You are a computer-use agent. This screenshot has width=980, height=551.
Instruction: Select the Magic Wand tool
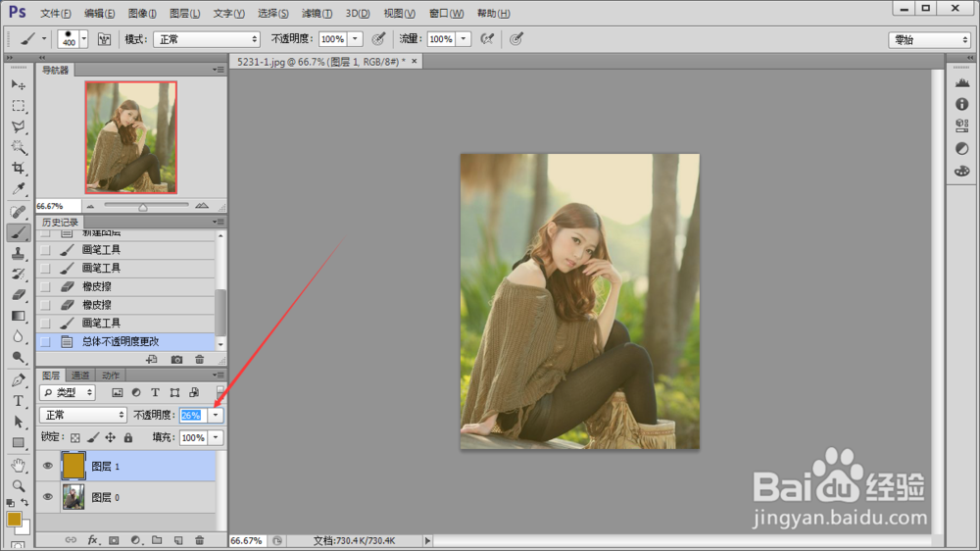click(x=18, y=147)
